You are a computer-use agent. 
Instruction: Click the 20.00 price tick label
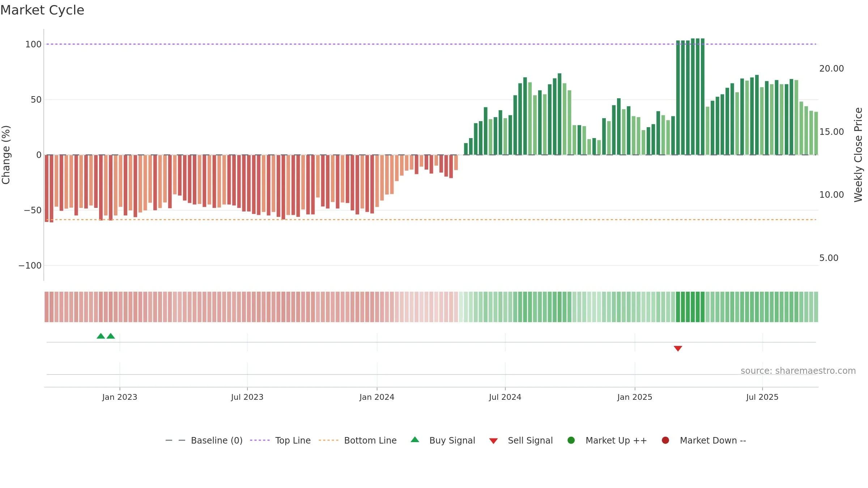coord(831,69)
